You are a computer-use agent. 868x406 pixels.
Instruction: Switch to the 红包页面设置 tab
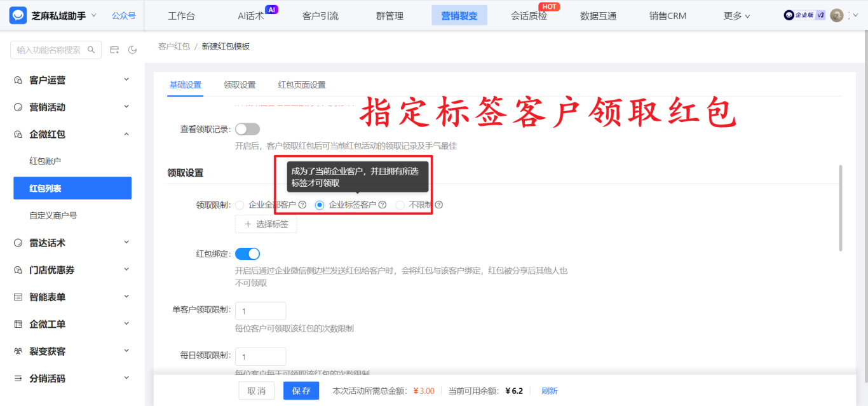pyautogui.click(x=302, y=85)
